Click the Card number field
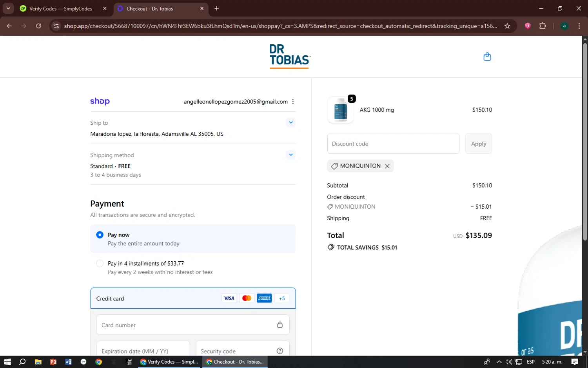The height and width of the screenshot is (368, 588). click(193, 325)
